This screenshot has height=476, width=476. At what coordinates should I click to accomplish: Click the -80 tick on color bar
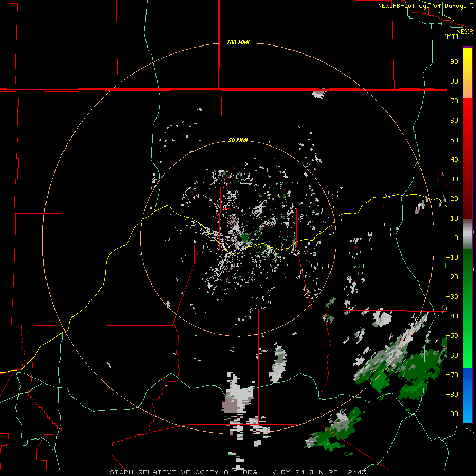point(452,395)
